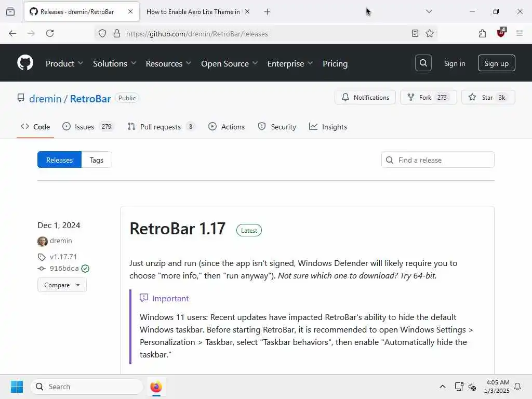Switch to the Code tab
Screen dimensions: 532x399
[x=35, y=127]
